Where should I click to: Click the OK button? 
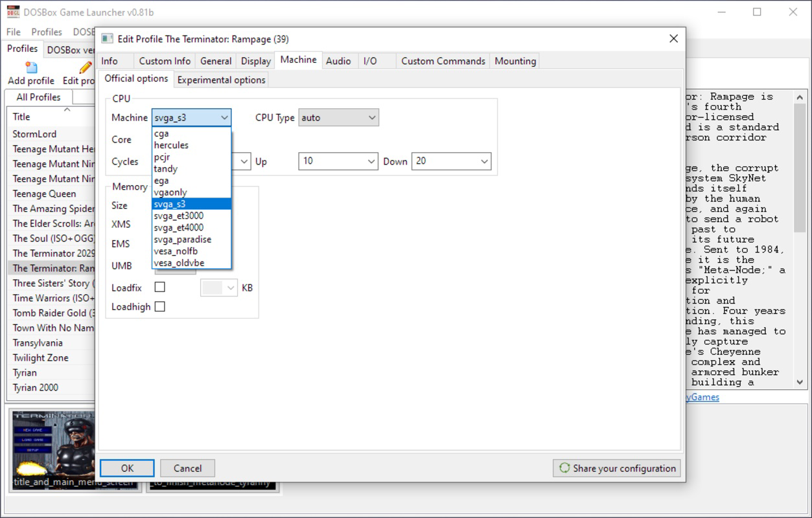click(x=127, y=468)
